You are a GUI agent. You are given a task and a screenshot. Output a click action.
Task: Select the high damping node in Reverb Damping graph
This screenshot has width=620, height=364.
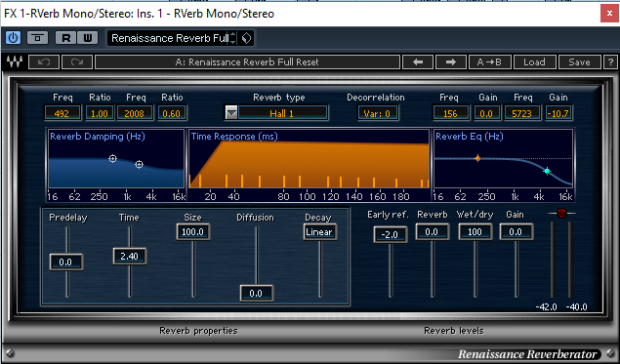coord(139,164)
